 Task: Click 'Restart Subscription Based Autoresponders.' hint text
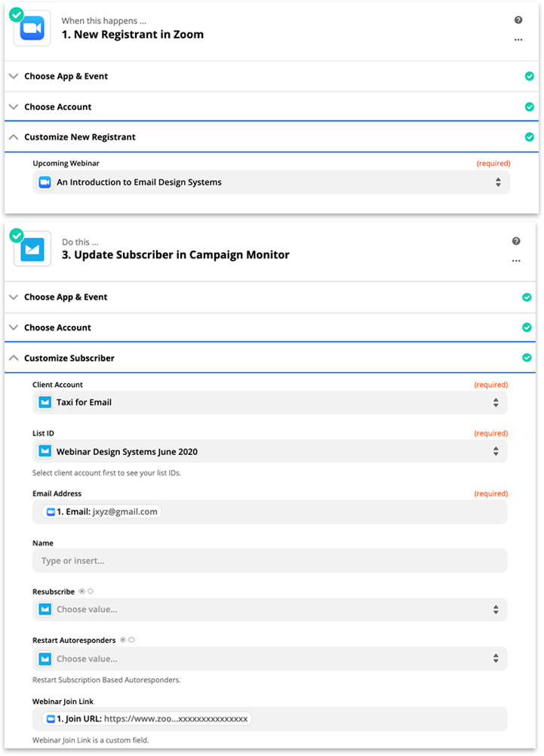click(x=106, y=680)
